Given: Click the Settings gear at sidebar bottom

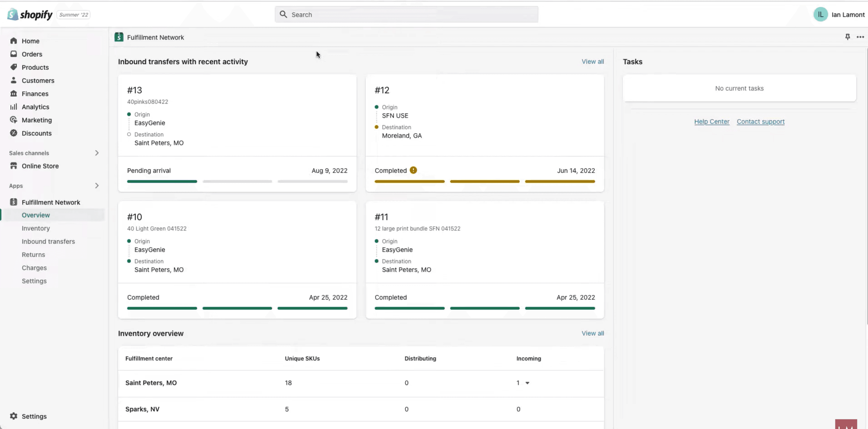Looking at the screenshot, I should (x=14, y=416).
